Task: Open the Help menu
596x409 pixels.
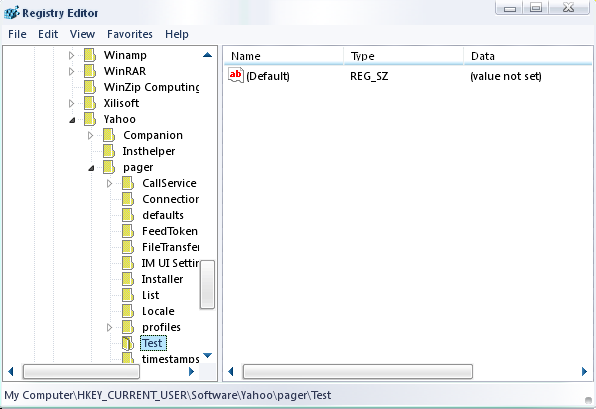Action: [x=177, y=34]
